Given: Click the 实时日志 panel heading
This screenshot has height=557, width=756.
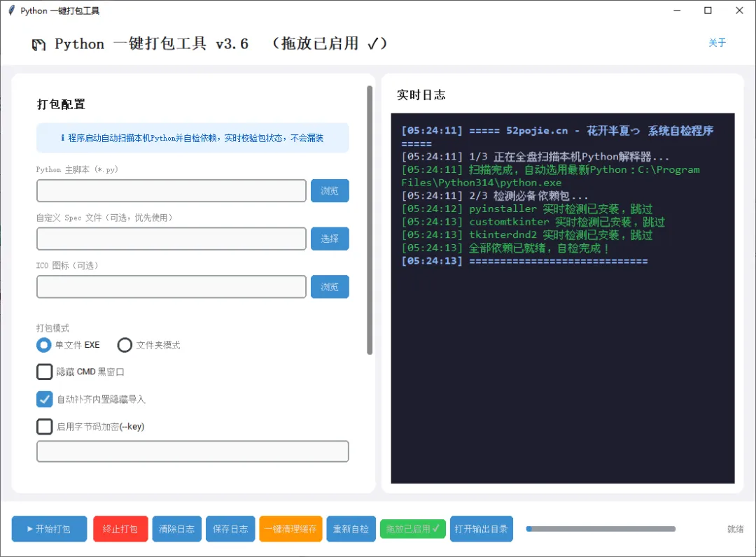Looking at the screenshot, I should click(421, 95).
